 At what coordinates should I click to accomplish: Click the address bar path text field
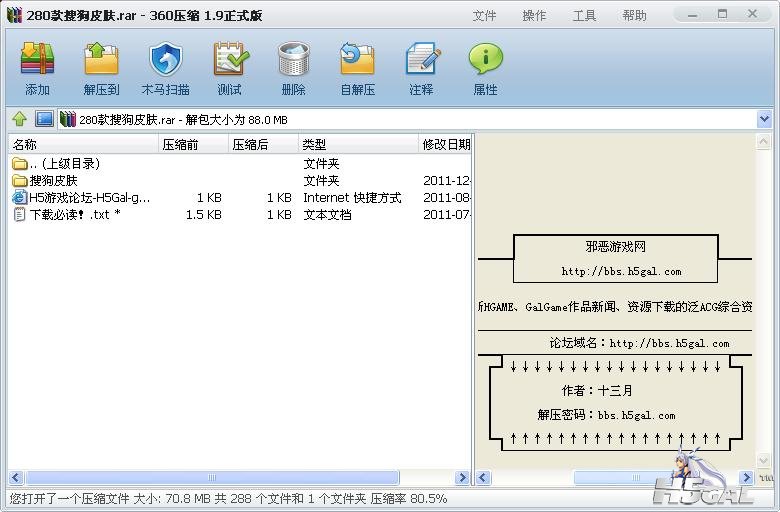tap(408, 119)
